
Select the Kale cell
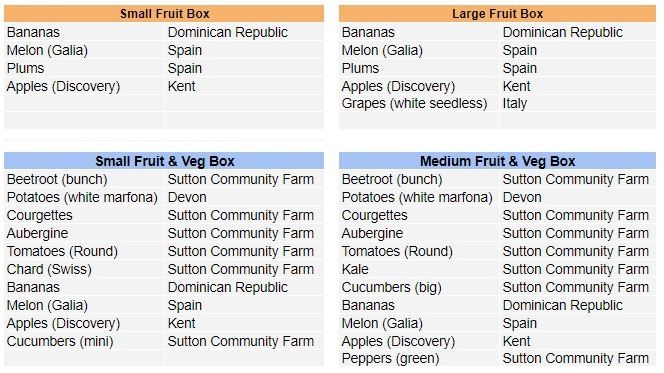418,269
